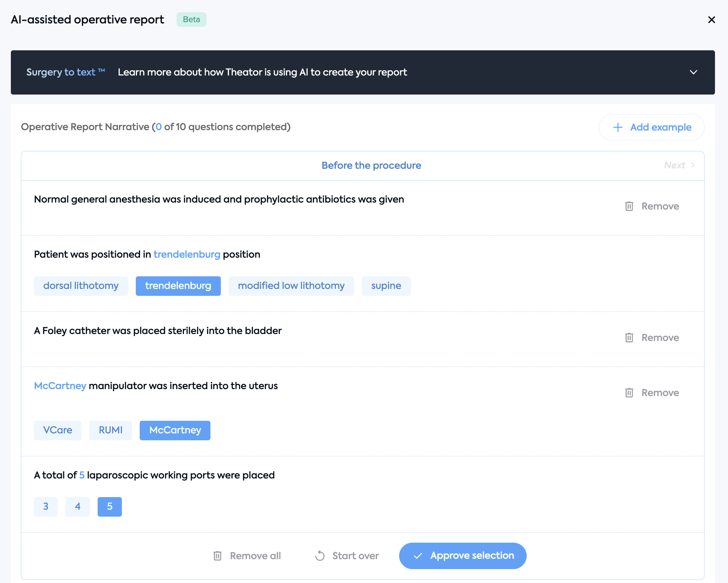The height and width of the screenshot is (583, 728).
Task: Choose supine position chip
Action: [386, 286]
